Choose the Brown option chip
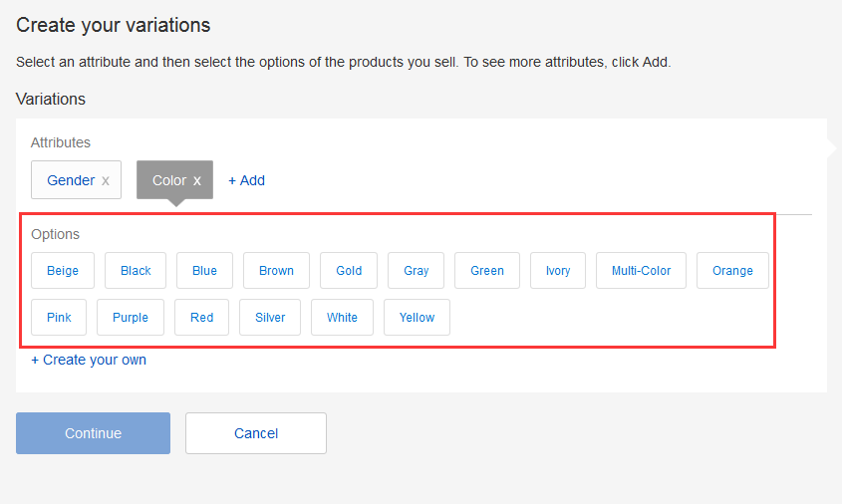Screen dimensions: 842x504 coord(276,270)
